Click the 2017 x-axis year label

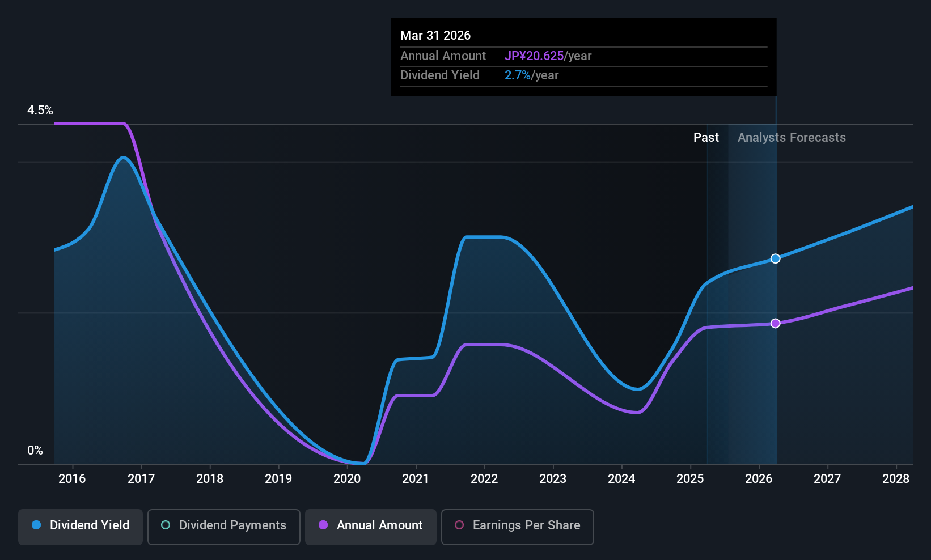click(x=141, y=479)
